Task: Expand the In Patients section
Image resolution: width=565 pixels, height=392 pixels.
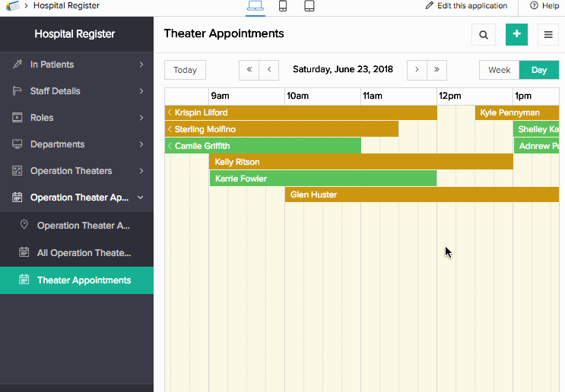Action: point(77,65)
